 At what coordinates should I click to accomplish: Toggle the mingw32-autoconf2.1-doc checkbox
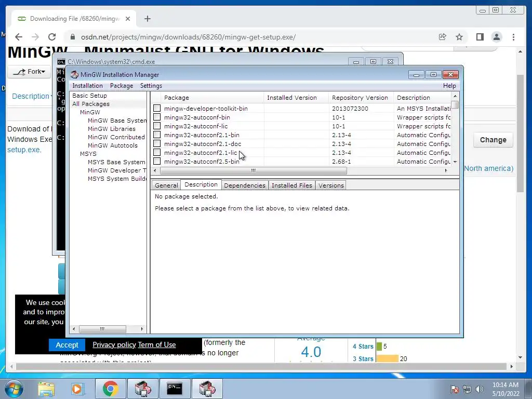(x=157, y=143)
